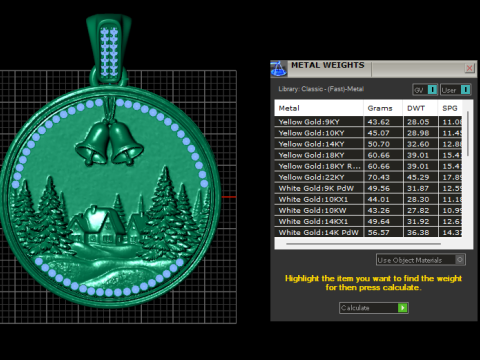
Task: Click the Calculate button
Action: click(374, 308)
